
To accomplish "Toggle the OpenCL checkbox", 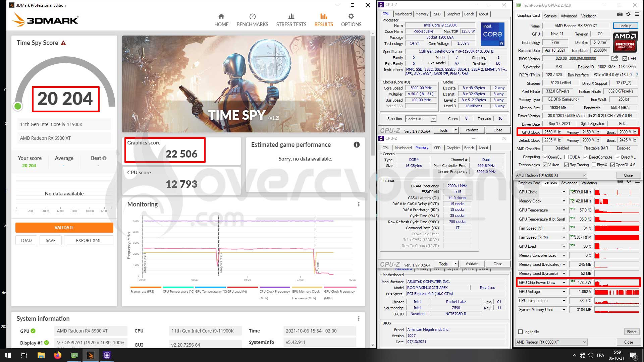I will tap(545, 157).
